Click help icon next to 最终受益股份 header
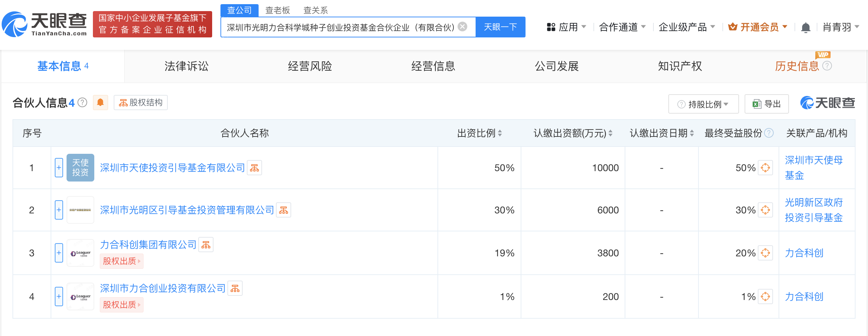868x336 pixels. point(769,133)
